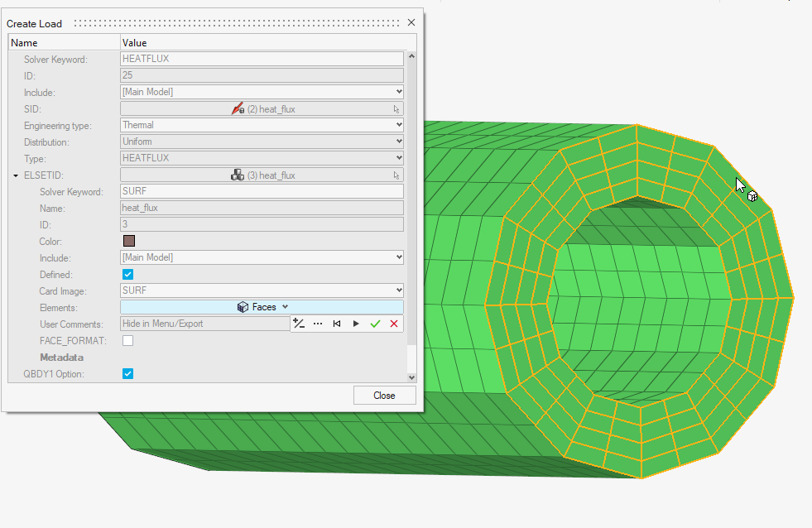
Task: Cancel selection with the red X
Action: (394, 324)
